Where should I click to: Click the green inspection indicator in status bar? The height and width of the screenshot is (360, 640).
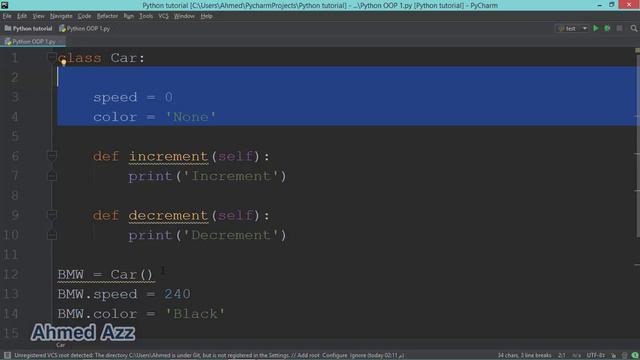pyautogui.click(x=635, y=356)
